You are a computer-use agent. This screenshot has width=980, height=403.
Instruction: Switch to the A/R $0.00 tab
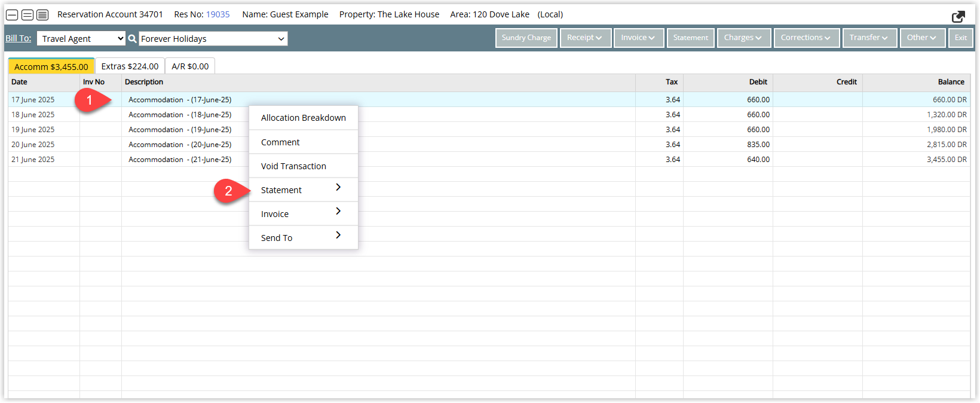point(190,66)
